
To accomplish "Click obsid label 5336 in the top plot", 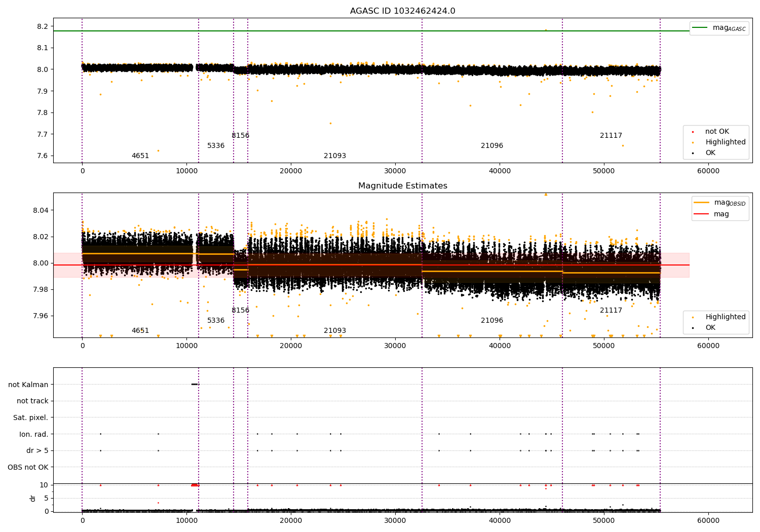I will (216, 146).
